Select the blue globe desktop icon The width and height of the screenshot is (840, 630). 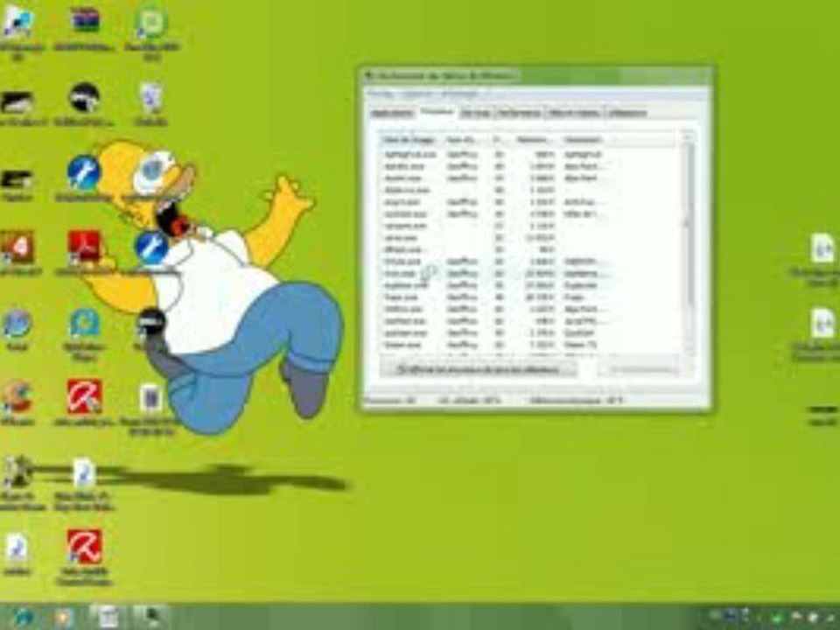(17, 323)
